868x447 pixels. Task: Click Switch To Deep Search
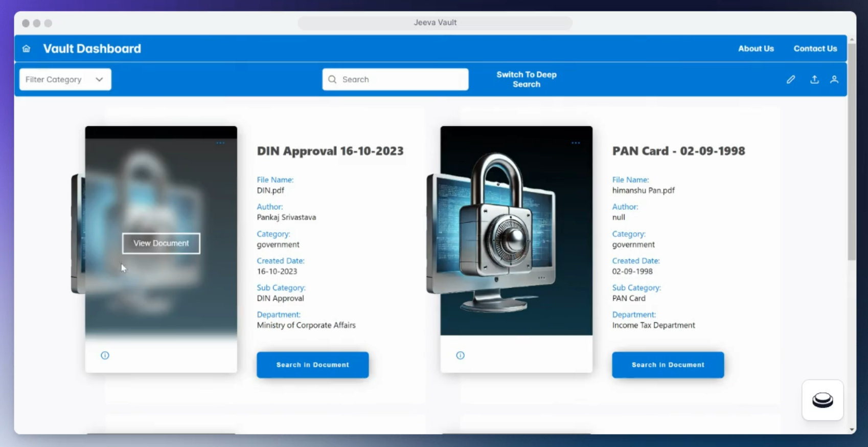pos(527,79)
